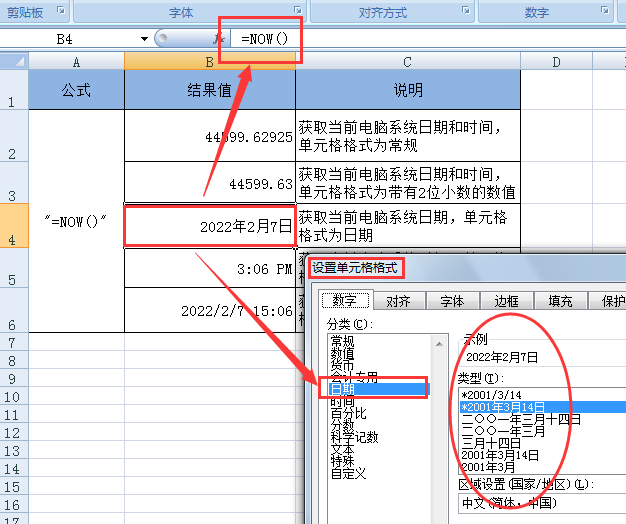Open locale dropdown 中文(简体,中国)

[542, 503]
